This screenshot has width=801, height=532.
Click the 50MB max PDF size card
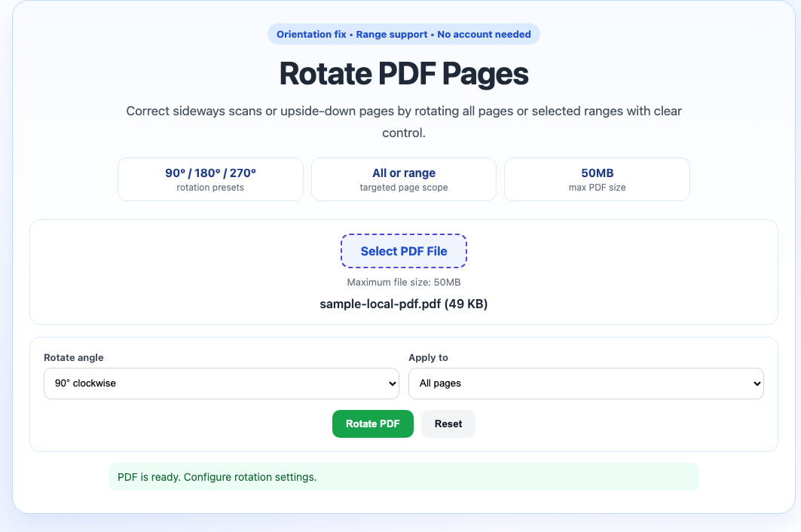pos(597,179)
